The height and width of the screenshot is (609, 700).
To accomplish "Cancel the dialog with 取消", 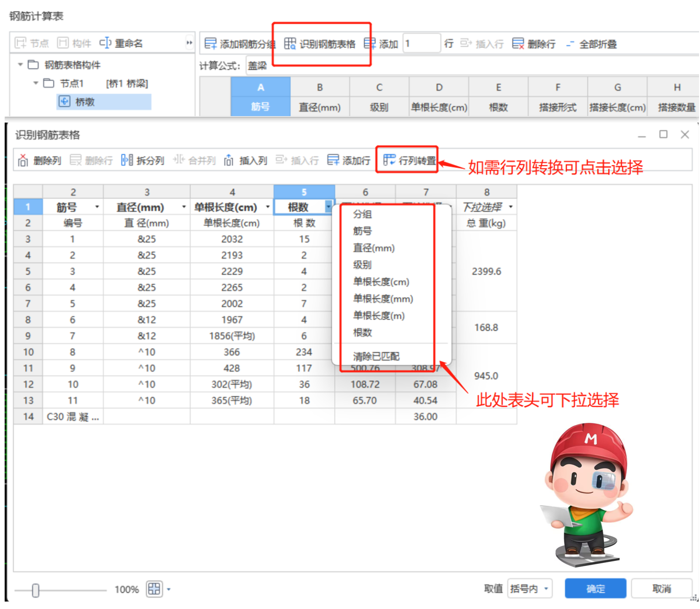I will [x=662, y=588].
